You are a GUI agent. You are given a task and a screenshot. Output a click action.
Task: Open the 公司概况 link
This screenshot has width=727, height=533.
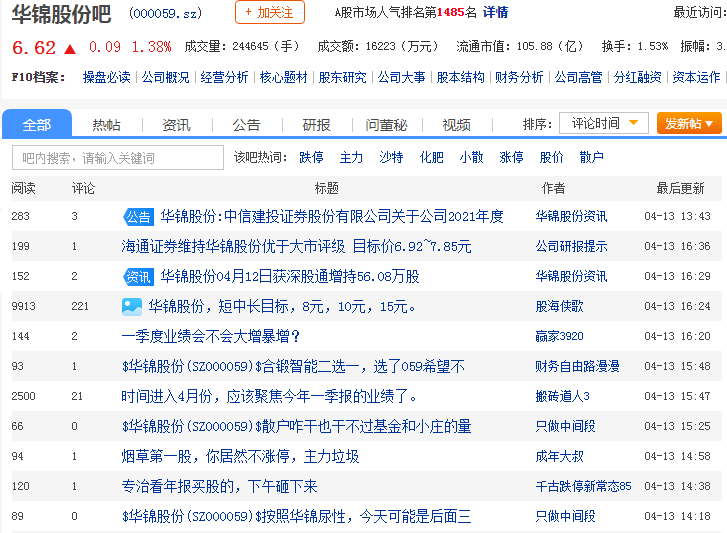click(166, 77)
